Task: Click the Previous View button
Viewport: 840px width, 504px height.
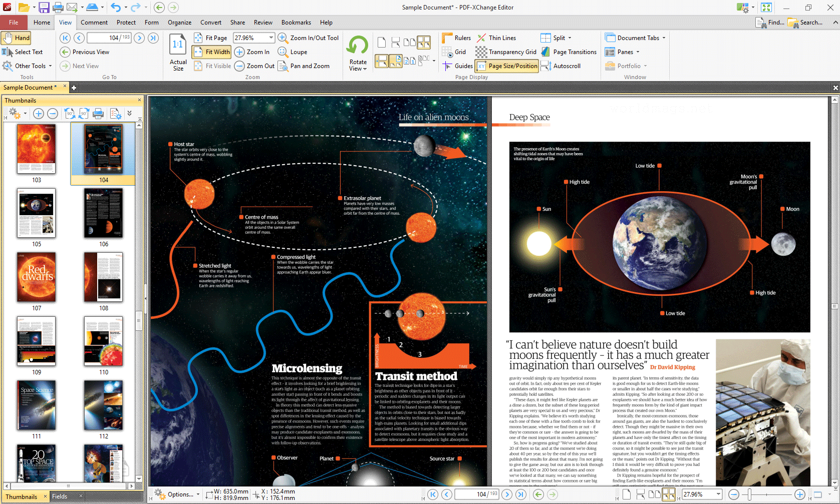Action: 85,52
